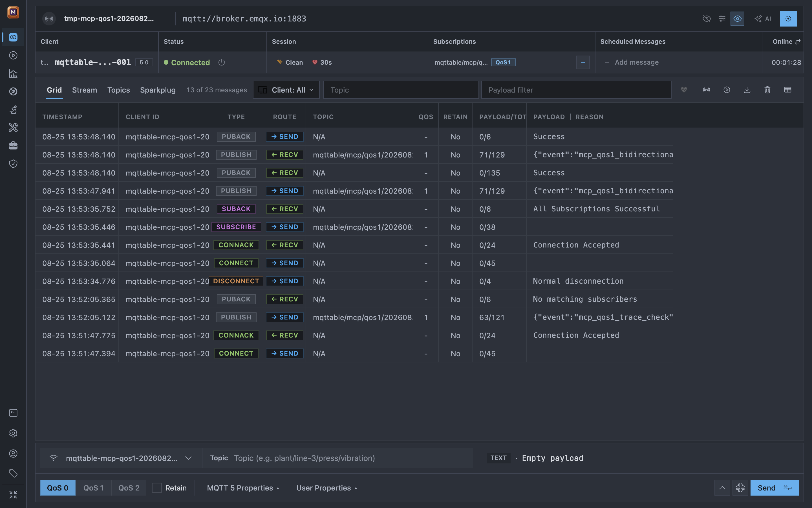The image size is (812, 508).
Task: Click the SUBACK type badge
Action: [x=236, y=209]
